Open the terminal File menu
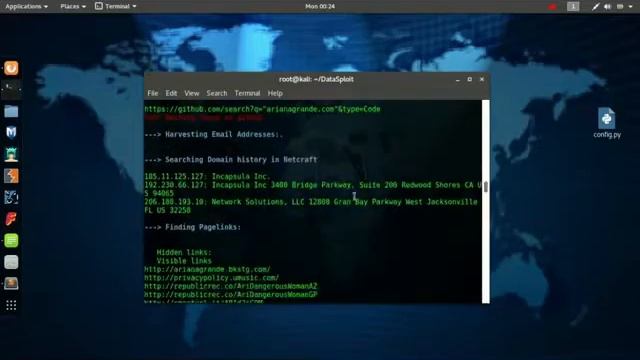Image resolution: width=640 pixels, height=360 pixels. tap(153, 93)
